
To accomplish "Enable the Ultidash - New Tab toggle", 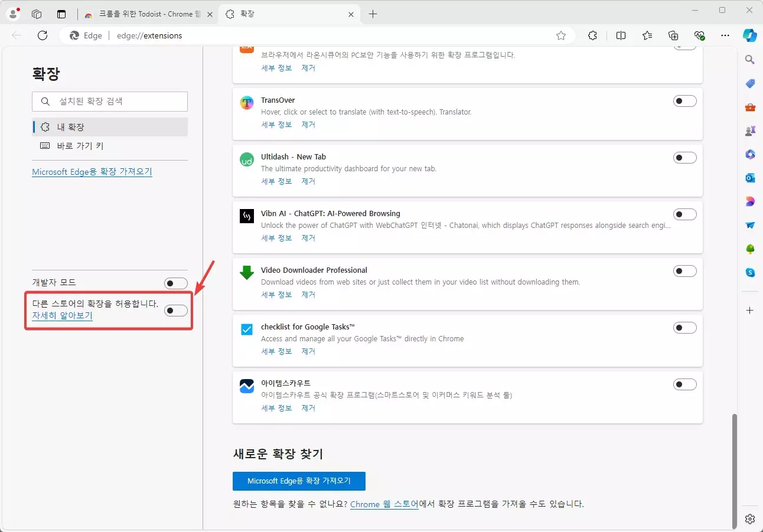I will tap(685, 158).
